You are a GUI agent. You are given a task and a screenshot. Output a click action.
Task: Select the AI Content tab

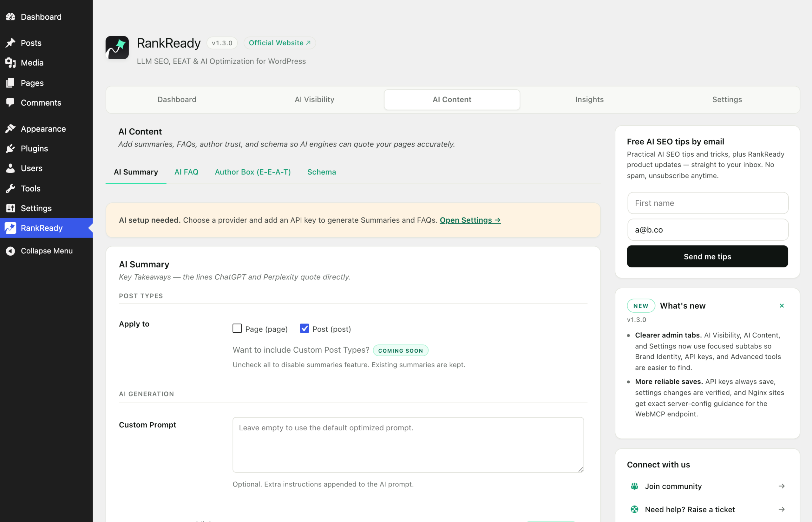452,100
